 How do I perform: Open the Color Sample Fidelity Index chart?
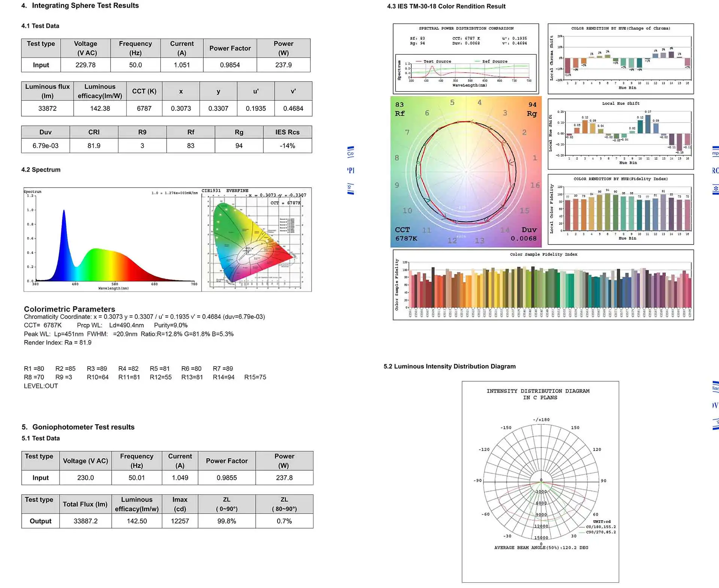coord(543,285)
